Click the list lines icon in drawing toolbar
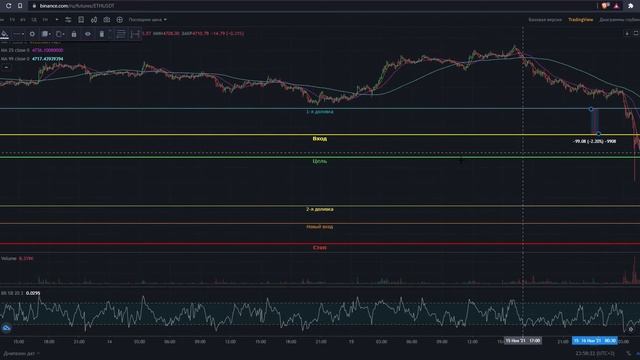 (121, 34)
